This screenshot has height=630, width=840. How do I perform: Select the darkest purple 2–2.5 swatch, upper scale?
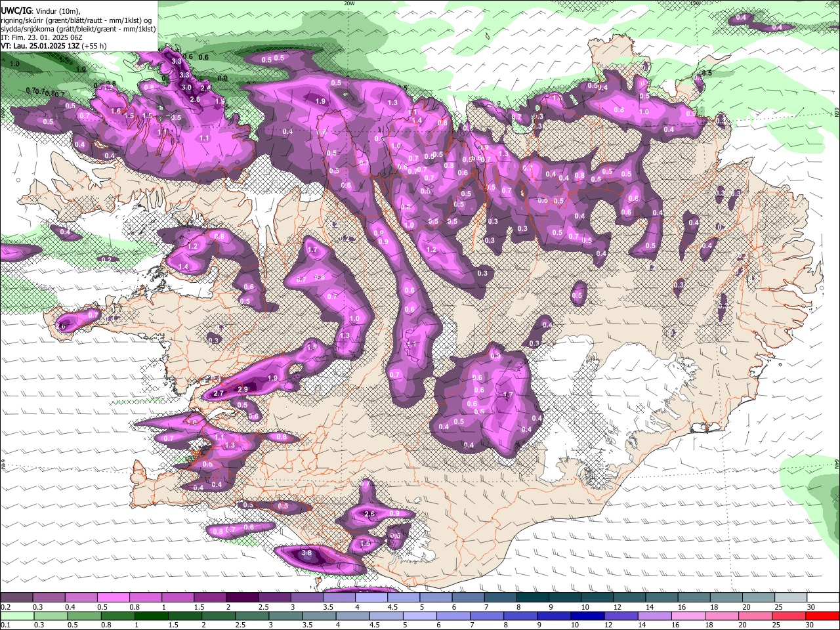click(241, 598)
